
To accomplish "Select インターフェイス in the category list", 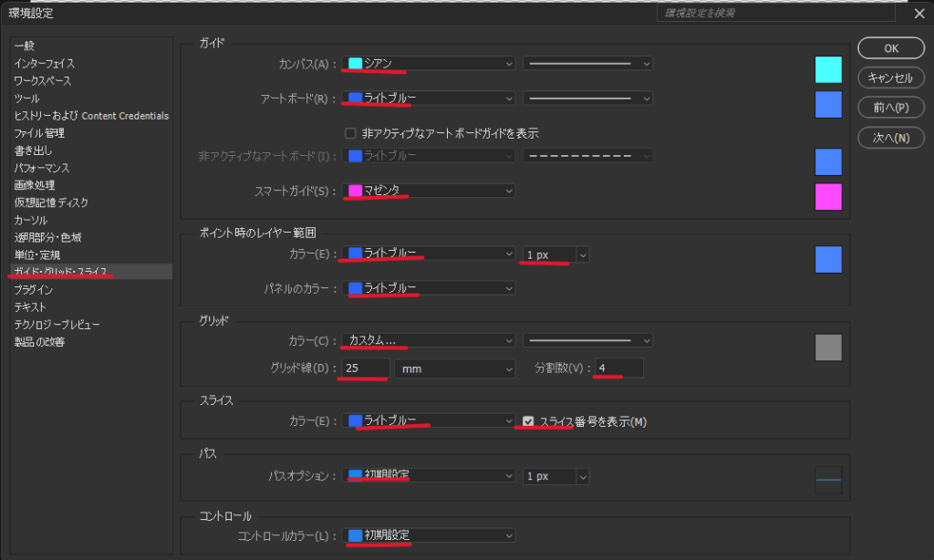I will click(45, 64).
